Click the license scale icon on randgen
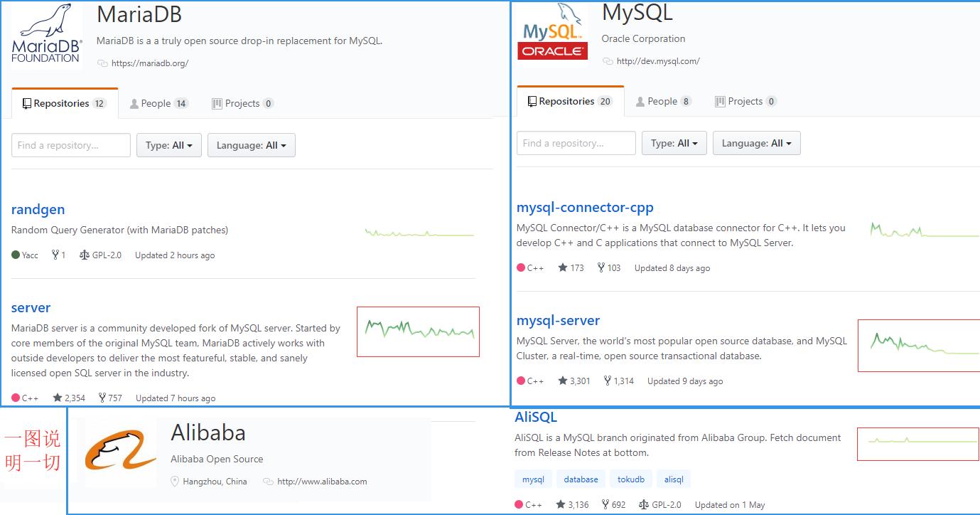 (85, 255)
